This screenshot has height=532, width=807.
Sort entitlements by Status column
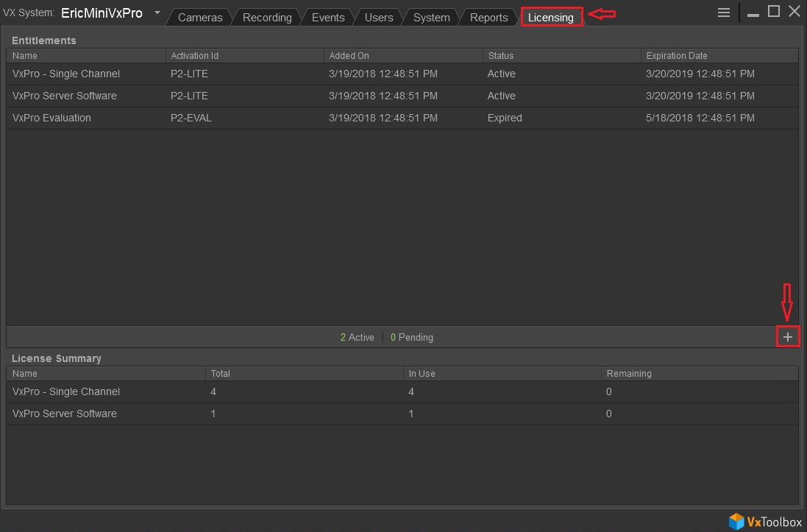561,56
